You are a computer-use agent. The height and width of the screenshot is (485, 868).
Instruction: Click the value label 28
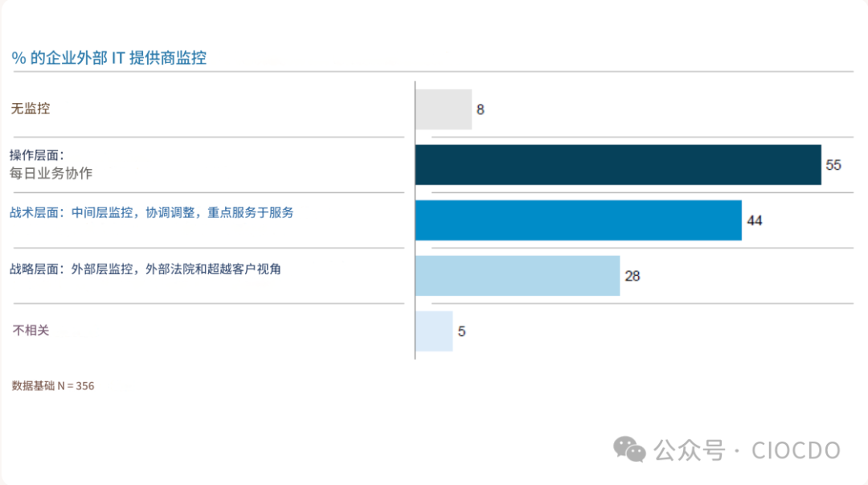(x=633, y=276)
